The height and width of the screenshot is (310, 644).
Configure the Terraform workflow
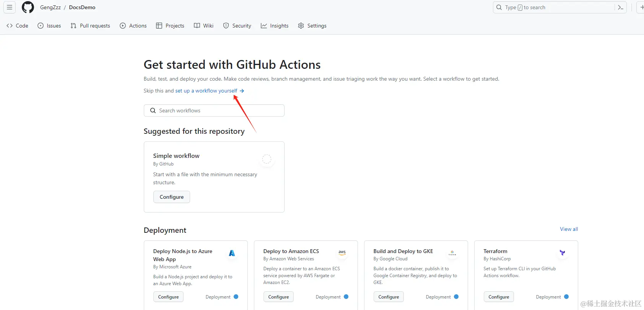click(499, 297)
